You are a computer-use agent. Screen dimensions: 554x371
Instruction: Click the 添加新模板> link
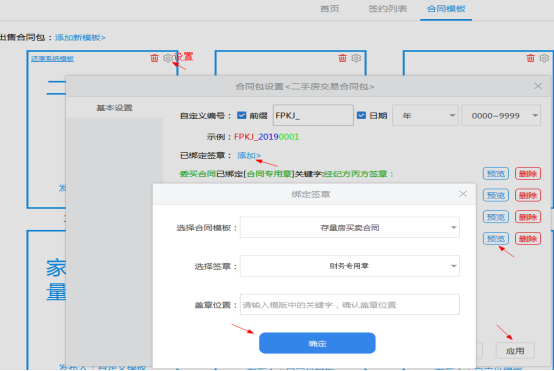80,37
